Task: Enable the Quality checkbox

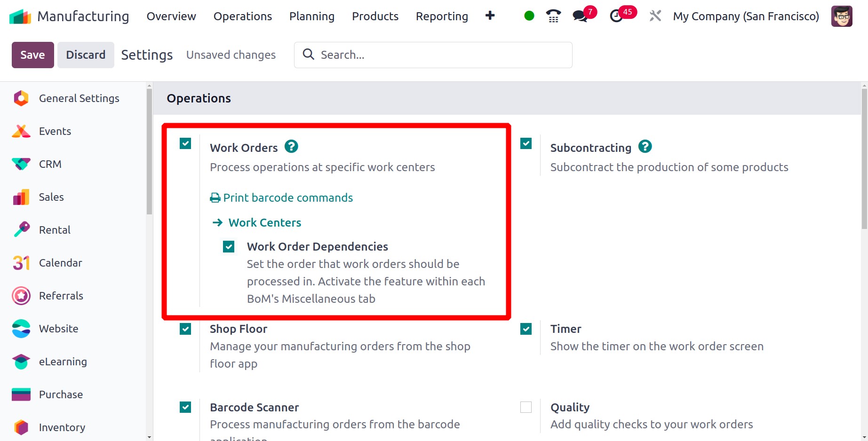Action: (526, 407)
